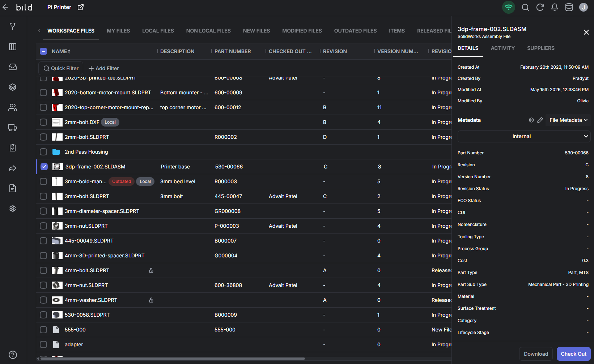Expand the Internal dropdown selector
Screen dimensions: 594x364
[524, 136]
